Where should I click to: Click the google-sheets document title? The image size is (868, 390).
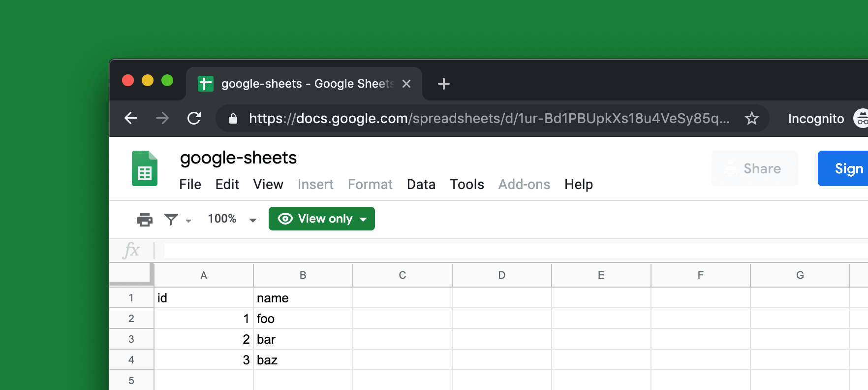tap(238, 158)
